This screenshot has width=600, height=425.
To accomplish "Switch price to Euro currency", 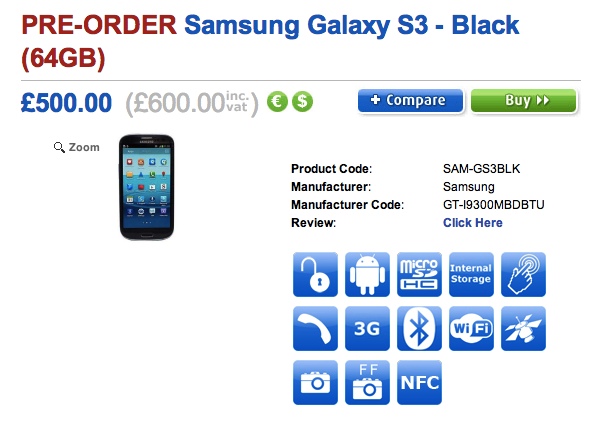I will [x=277, y=102].
